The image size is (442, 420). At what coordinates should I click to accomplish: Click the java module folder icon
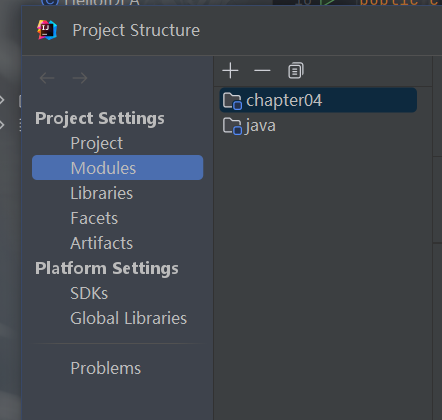click(x=232, y=126)
